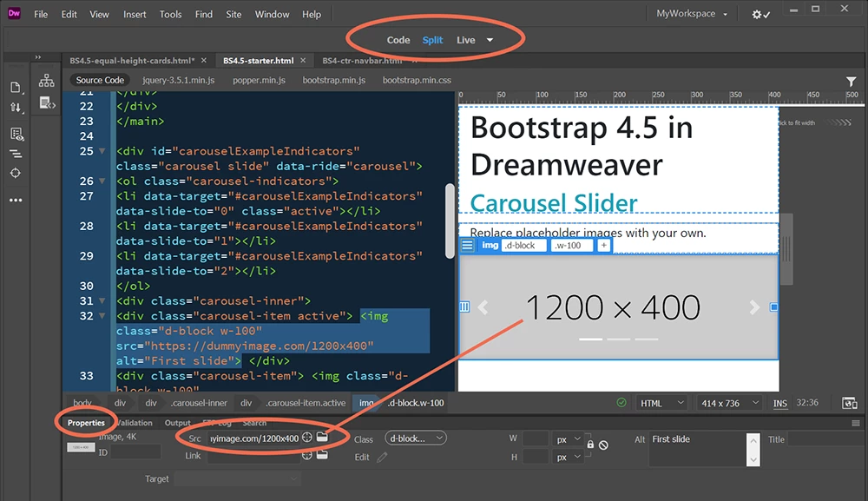Click the second carousel indicator bar
The image size is (868, 501).
[618, 339]
